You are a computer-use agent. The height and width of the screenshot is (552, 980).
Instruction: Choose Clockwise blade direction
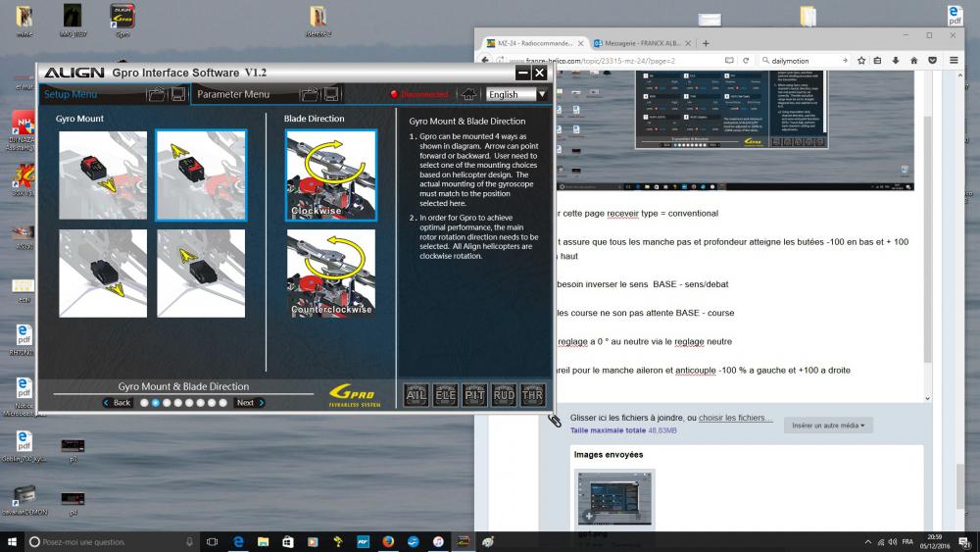coord(331,176)
